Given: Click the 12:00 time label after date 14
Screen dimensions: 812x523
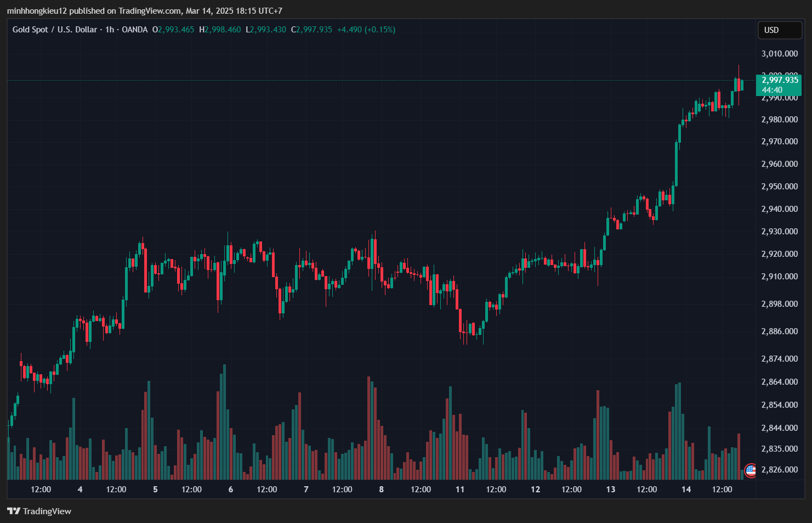Looking at the screenshot, I should (722, 489).
